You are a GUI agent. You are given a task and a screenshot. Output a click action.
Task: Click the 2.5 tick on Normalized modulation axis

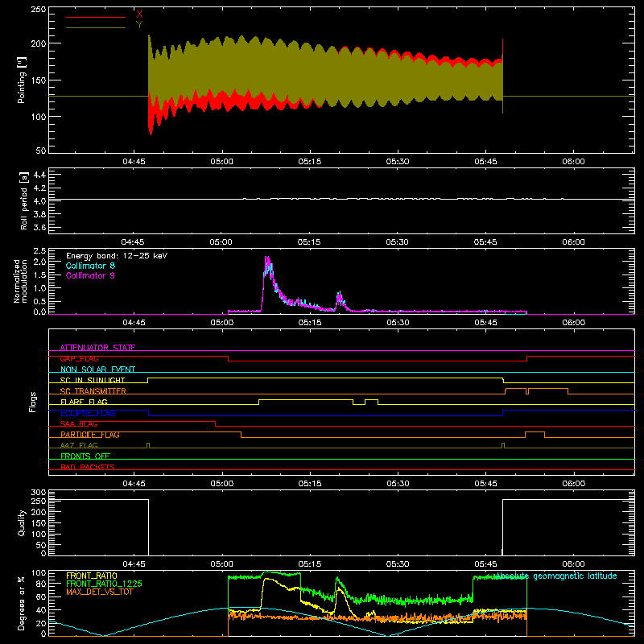[x=39, y=251]
